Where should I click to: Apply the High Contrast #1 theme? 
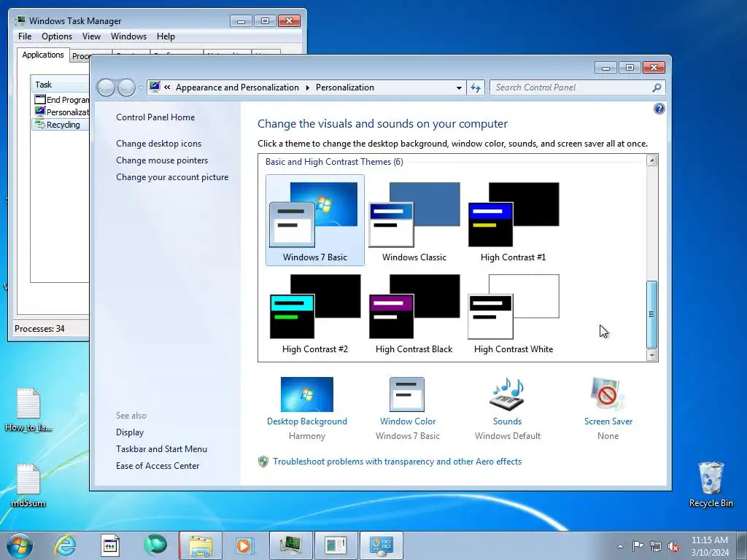tap(513, 220)
